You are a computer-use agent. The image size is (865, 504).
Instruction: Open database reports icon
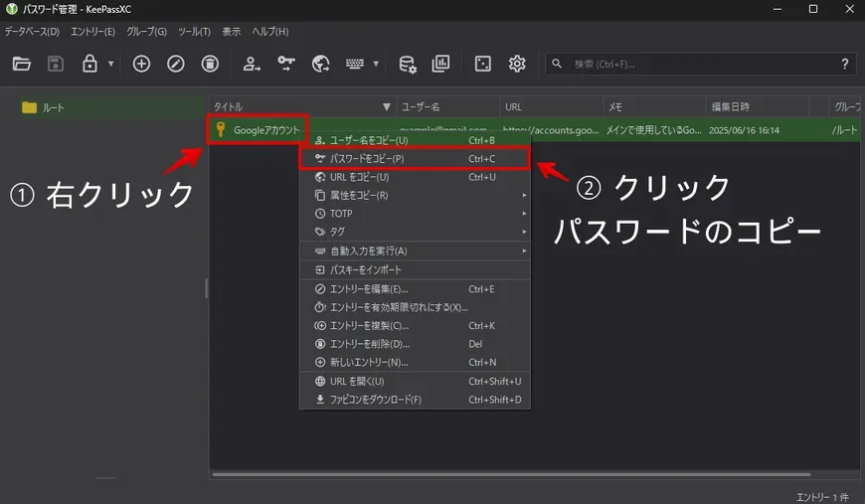440,64
